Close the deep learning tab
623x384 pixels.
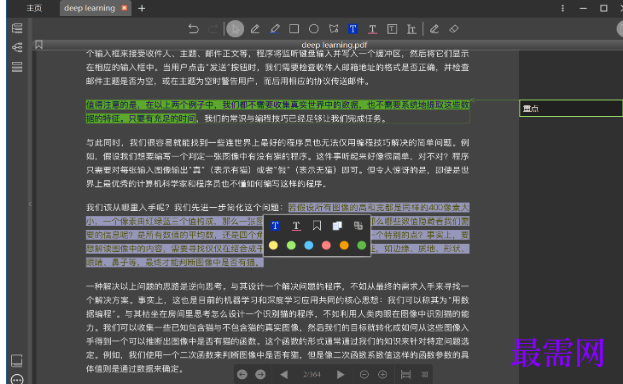point(124,8)
